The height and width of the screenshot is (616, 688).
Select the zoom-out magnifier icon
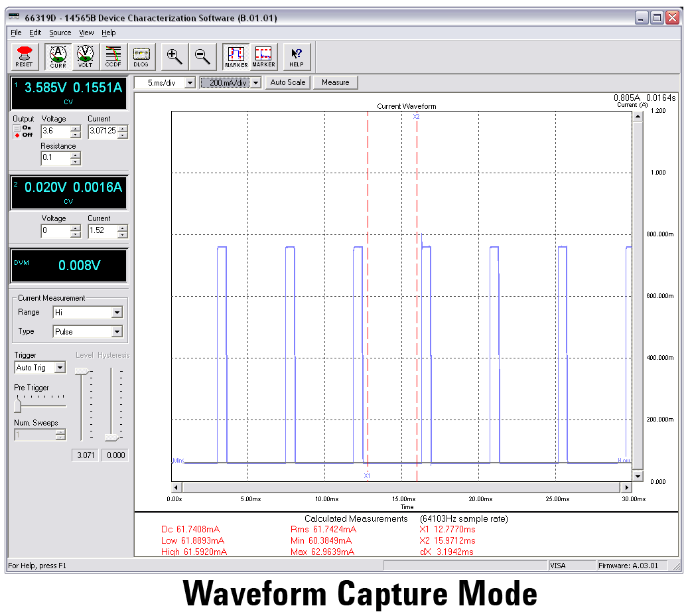point(202,56)
